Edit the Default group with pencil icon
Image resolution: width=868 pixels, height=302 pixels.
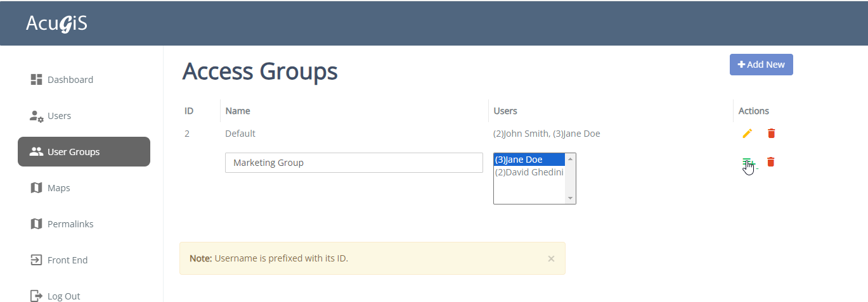pyautogui.click(x=747, y=134)
